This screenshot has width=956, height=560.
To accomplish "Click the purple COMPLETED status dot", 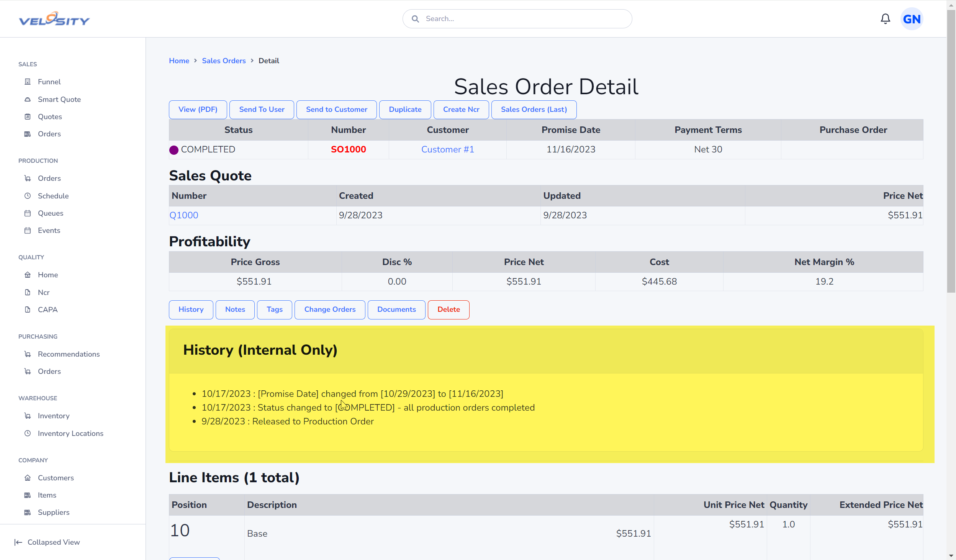I will [174, 150].
